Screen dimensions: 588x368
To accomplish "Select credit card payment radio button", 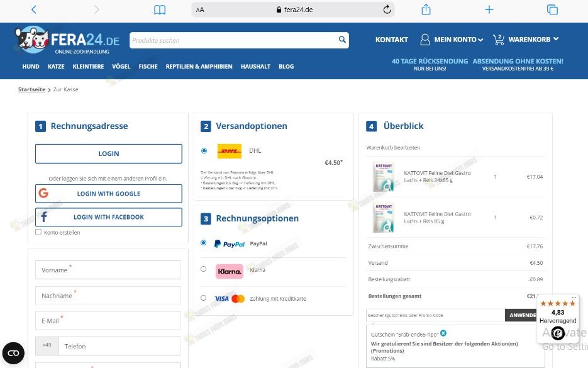I will point(203,298).
